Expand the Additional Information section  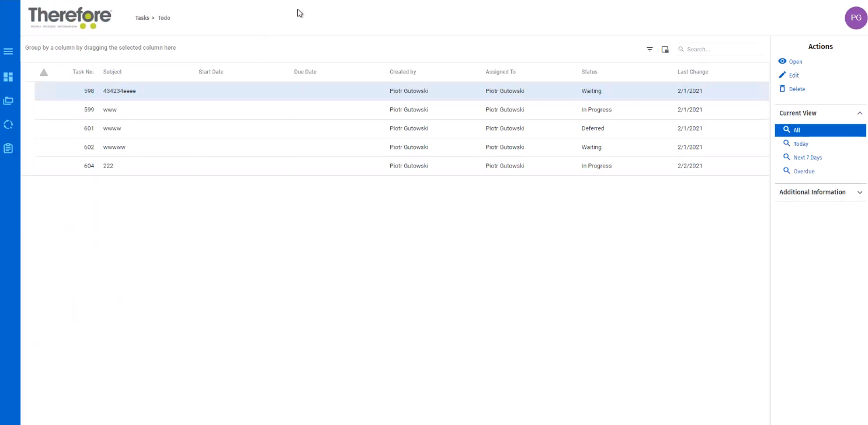pyautogui.click(x=859, y=192)
